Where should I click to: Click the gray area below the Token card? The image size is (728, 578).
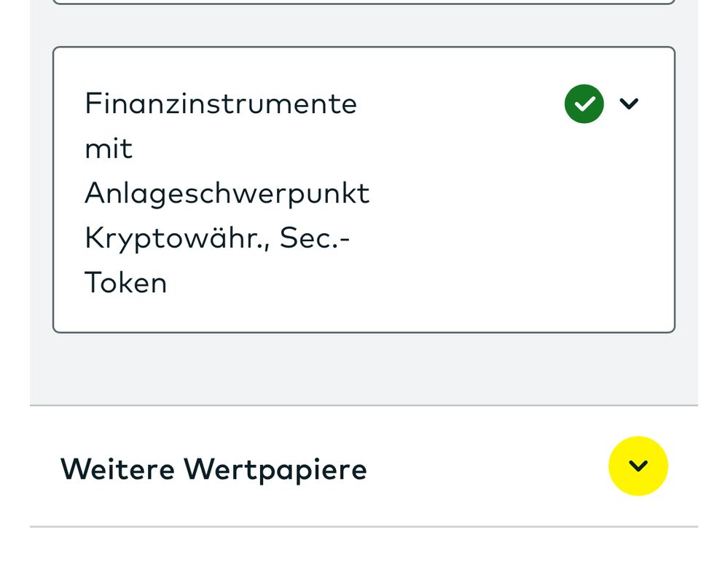coord(364,368)
